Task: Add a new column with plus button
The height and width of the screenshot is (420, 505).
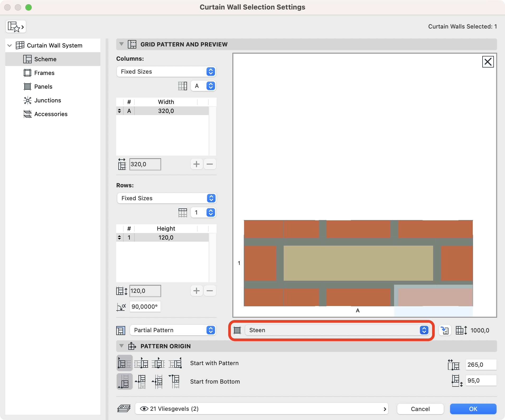Action: [x=197, y=164]
